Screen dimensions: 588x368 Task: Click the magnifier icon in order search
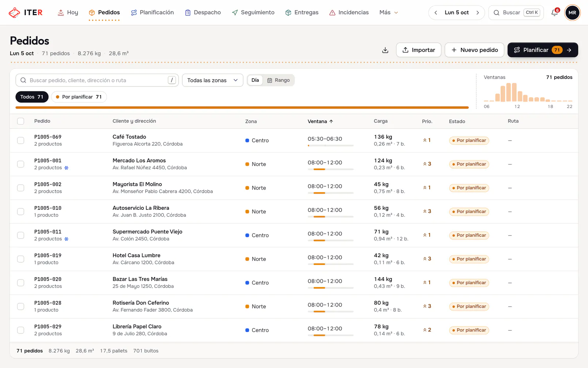click(23, 80)
